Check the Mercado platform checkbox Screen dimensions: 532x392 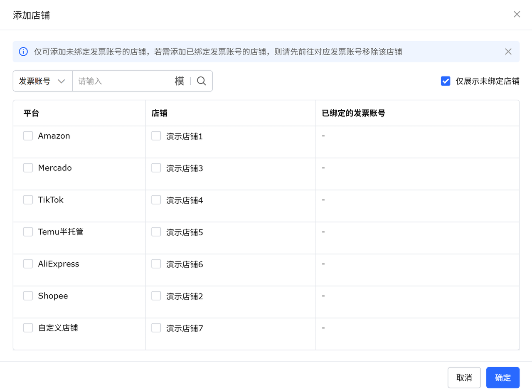tap(28, 168)
